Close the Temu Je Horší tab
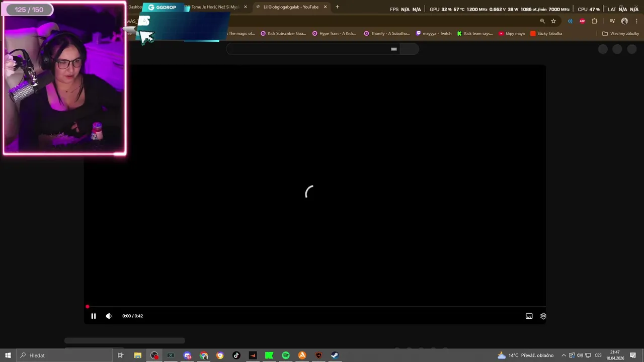This screenshot has width=644, height=362. coord(245,7)
